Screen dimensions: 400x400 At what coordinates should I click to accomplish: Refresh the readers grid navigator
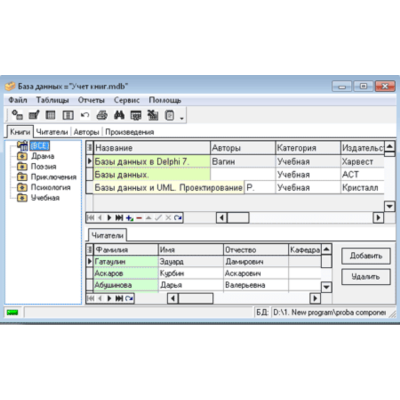(x=129, y=298)
